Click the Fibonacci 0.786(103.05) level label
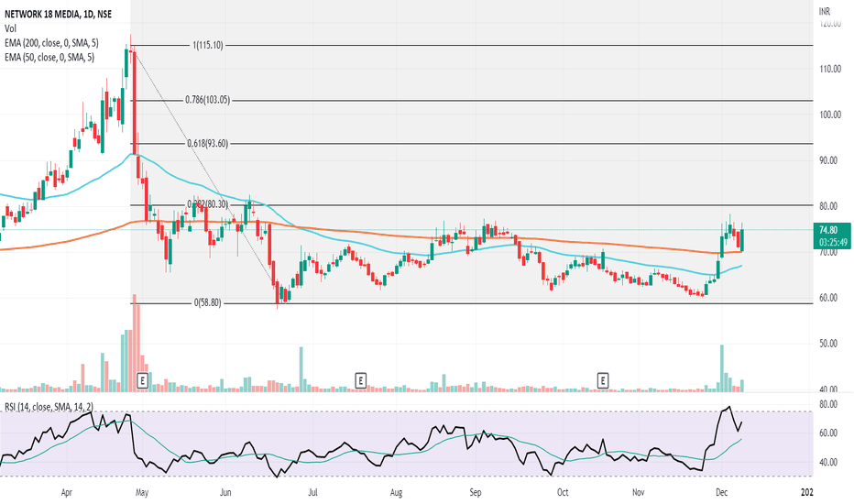854x504 pixels. 207,100
